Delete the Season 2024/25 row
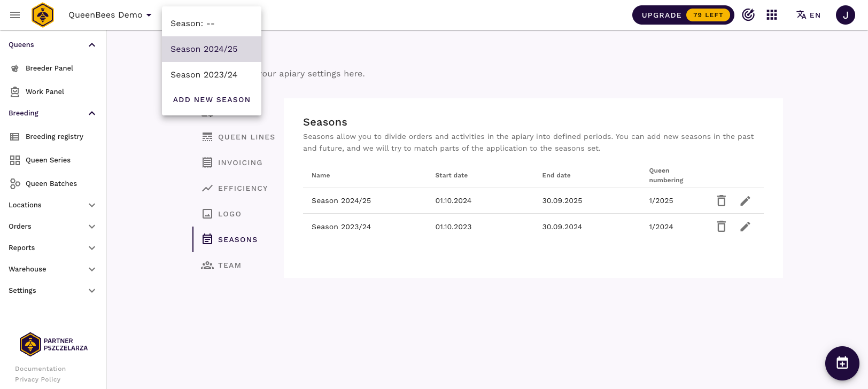The width and height of the screenshot is (868, 389). (x=721, y=201)
